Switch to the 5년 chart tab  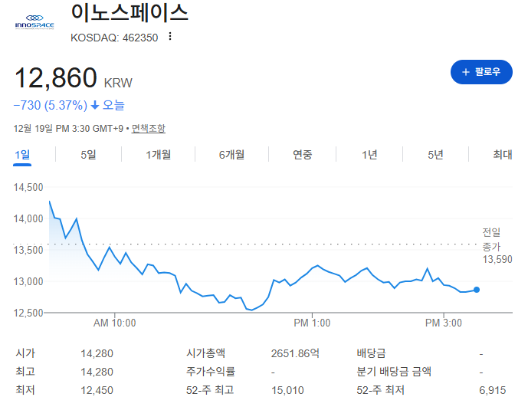(435, 155)
